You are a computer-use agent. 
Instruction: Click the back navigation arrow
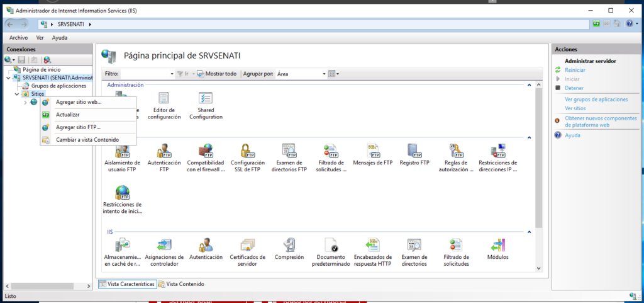[10, 25]
